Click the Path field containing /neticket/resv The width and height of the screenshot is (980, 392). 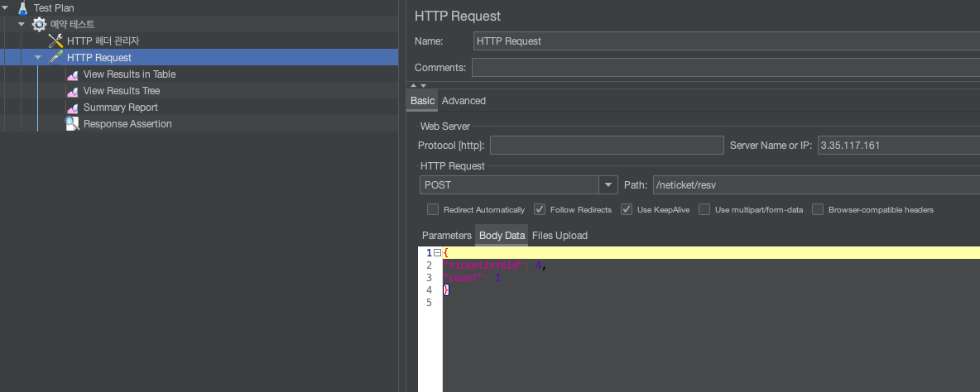[x=816, y=185]
